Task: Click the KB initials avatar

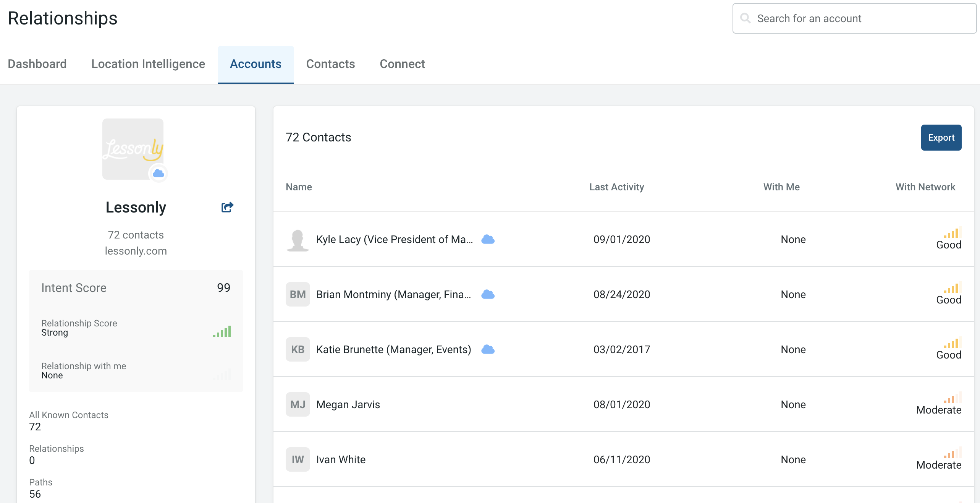Action: pos(298,349)
